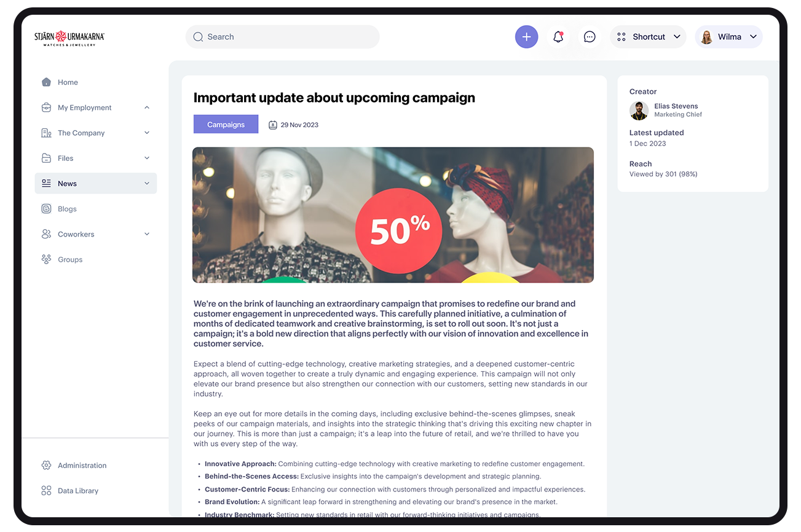Click the purple plus create button

[526, 37]
